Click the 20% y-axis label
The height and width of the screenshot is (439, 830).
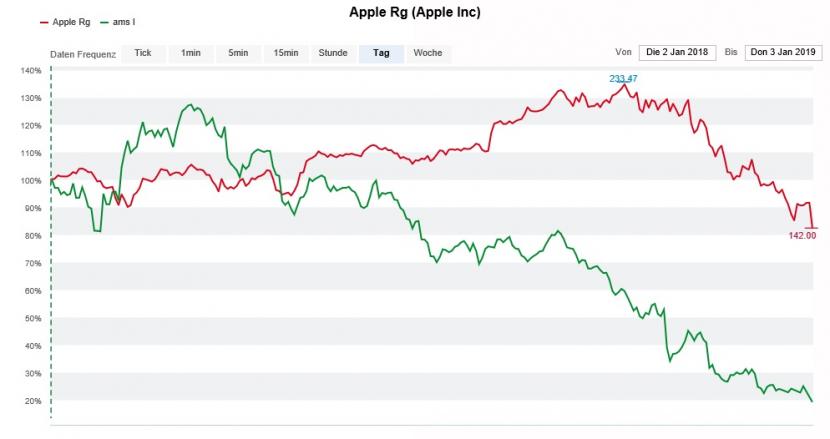[32, 401]
